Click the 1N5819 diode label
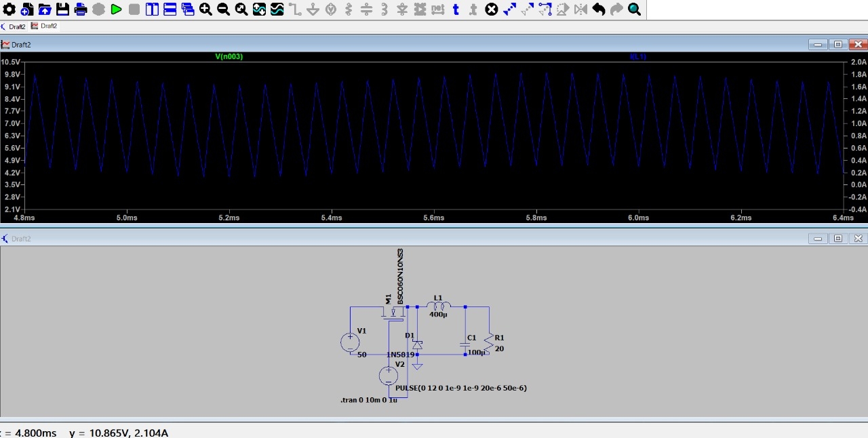Screen dimensions: 868x438 pos(400,355)
